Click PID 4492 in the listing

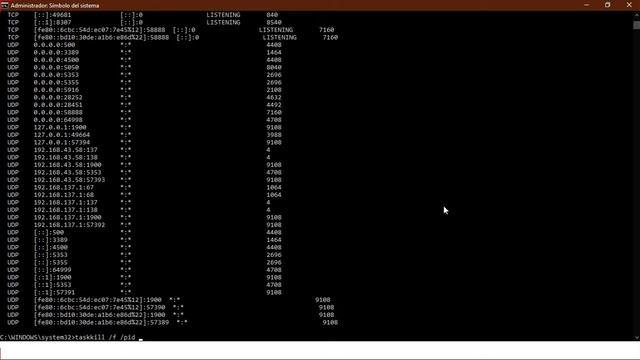274,105
